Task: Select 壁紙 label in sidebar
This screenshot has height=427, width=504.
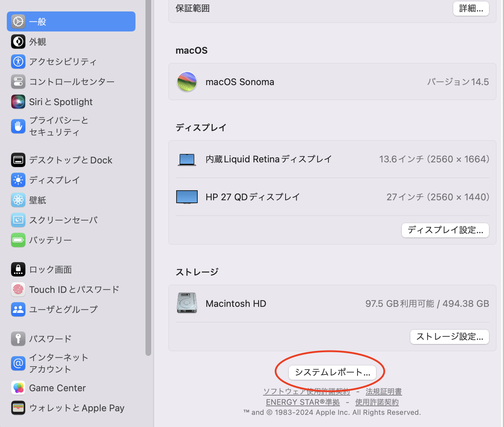Action: pyautogui.click(x=38, y=200)
